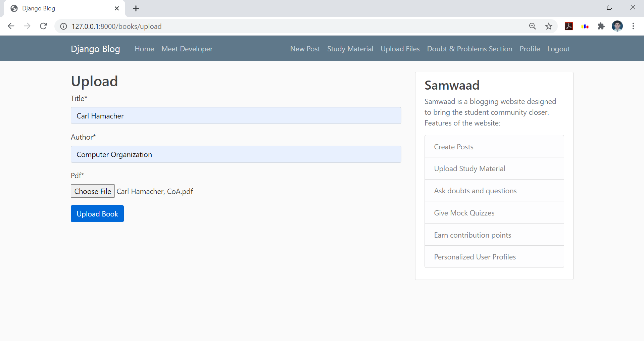This screenshot has width=644, height=341.
Task: Open the Chrome profile avatar
Action: pos(617,26)
